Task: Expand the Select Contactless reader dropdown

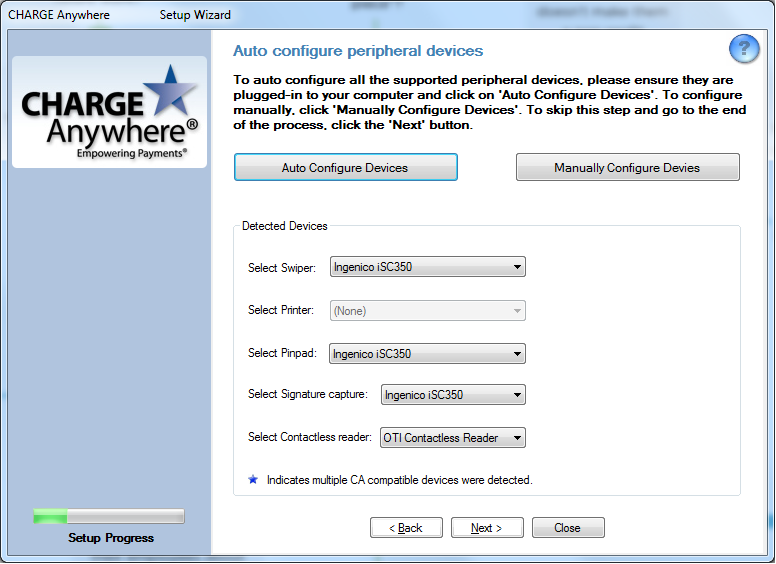Action: (x=453, y=438)
